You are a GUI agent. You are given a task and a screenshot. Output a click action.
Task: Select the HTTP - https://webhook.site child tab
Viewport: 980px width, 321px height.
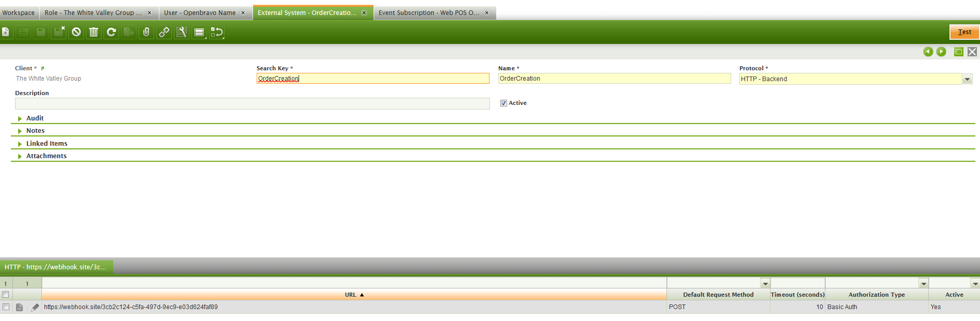tap(55, 267)
